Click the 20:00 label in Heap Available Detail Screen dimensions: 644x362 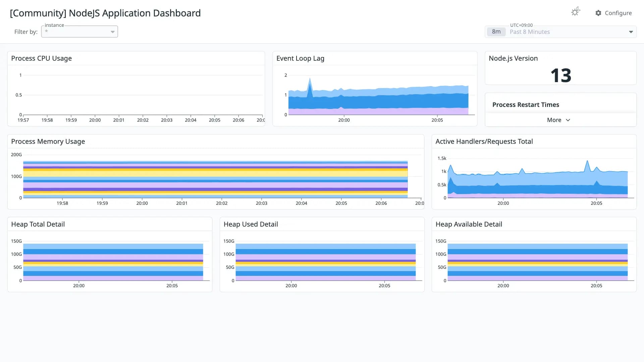coord(503,286)
